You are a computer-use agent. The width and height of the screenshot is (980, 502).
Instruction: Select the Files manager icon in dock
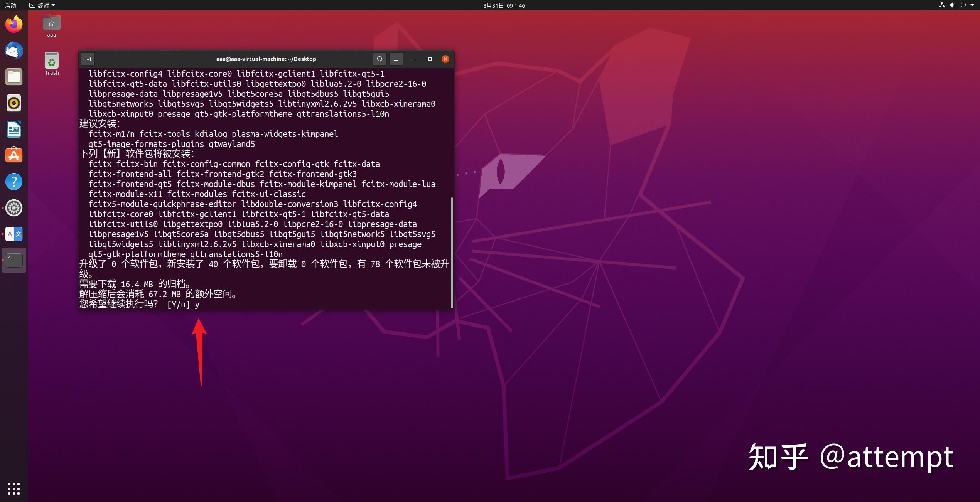pos(14,77)
